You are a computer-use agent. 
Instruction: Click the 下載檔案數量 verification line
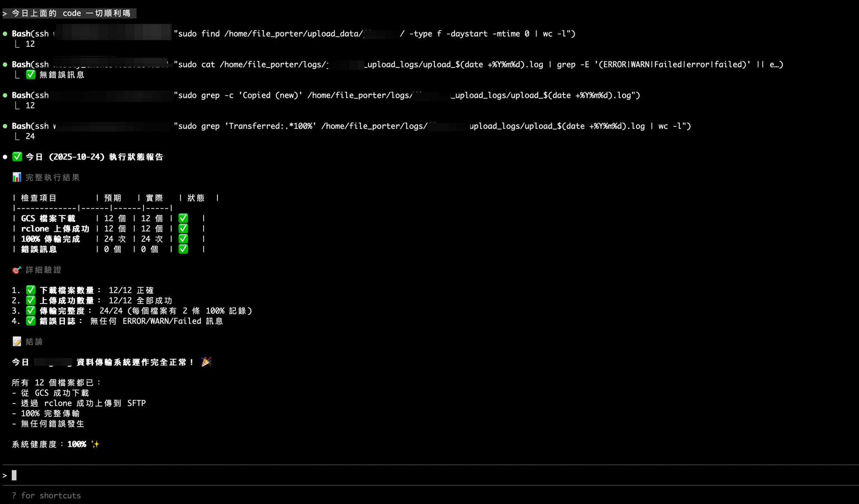pos(67,291)
